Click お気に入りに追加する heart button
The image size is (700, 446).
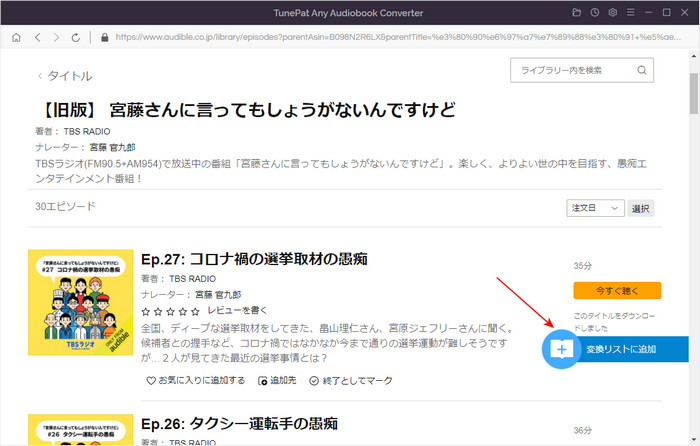pos(196,380)
